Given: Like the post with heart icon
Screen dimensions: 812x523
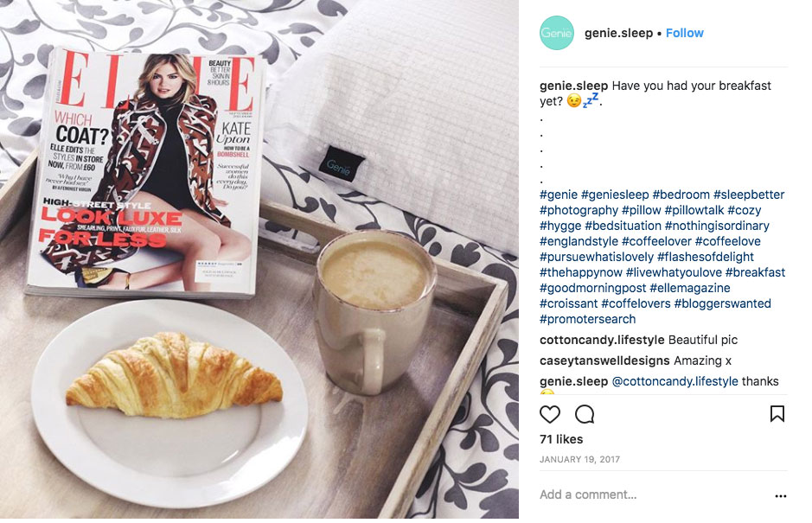Looking at the screenshot, I should coord(549,414).
